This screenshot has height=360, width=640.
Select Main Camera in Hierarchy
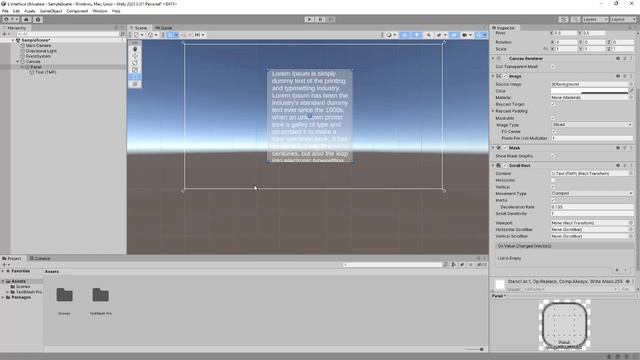(x=38, y=46)
